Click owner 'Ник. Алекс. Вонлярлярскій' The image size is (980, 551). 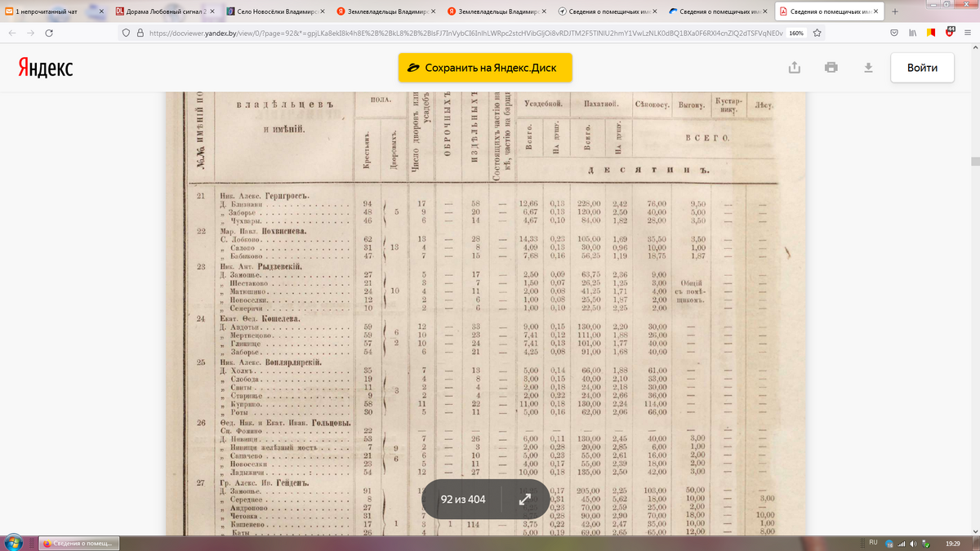[x=270, y=362]
